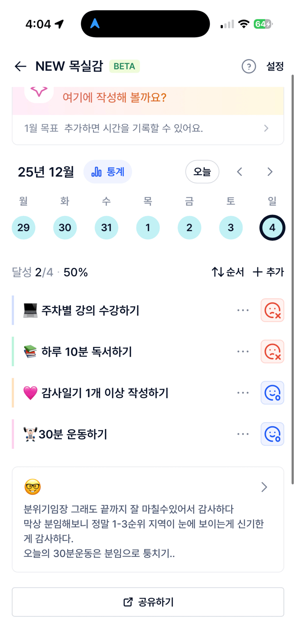Expand the 1월 목표 추가 row

coord(266,128)
